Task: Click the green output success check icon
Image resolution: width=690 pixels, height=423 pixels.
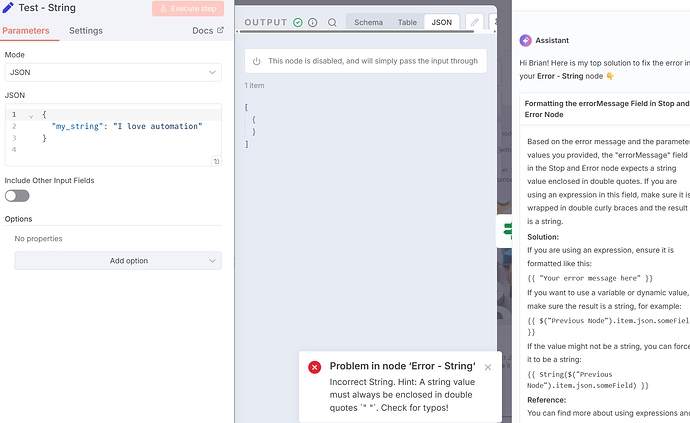Action: click(x=298, y=22)
